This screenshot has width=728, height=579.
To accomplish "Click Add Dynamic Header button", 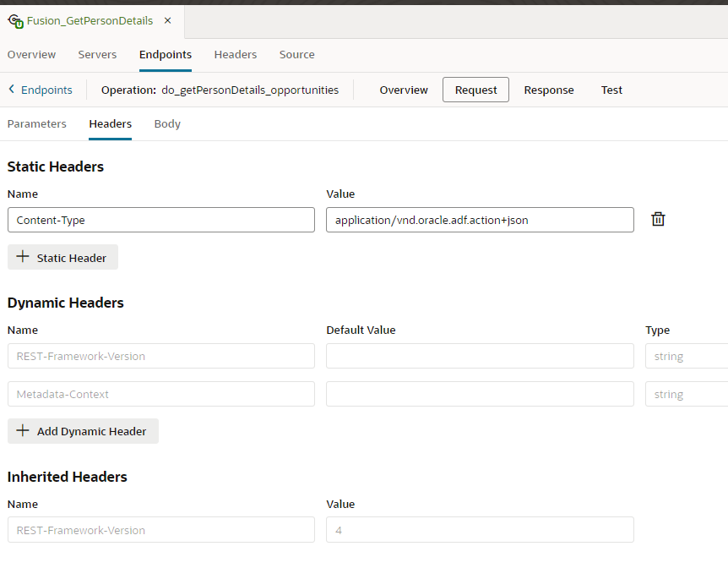I will 83,431.
